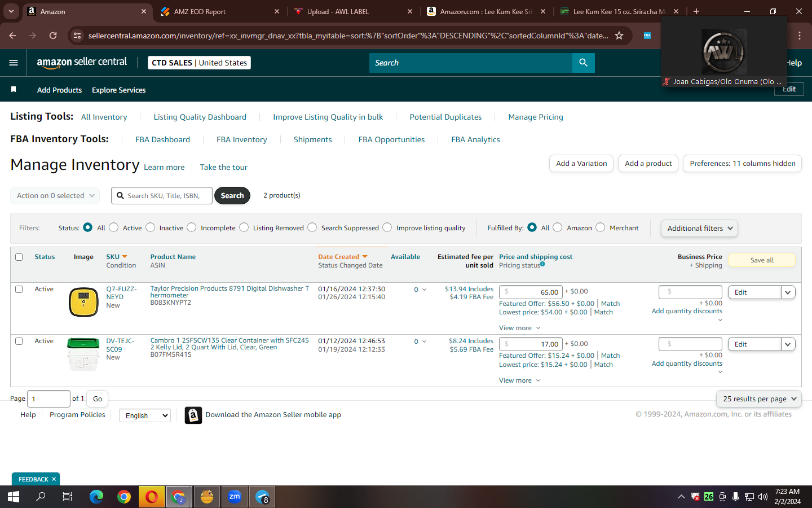Select the Merchant fulfilled-by radio button

coord(601,227)
